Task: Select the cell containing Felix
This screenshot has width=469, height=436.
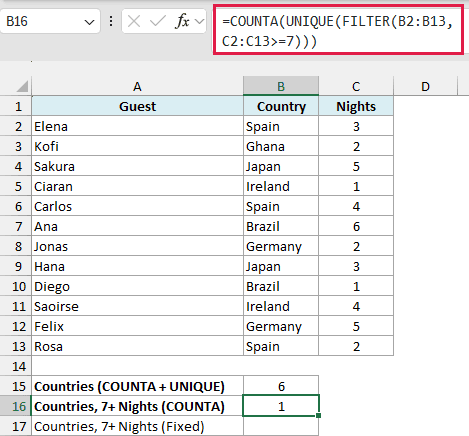Action: 137,326
